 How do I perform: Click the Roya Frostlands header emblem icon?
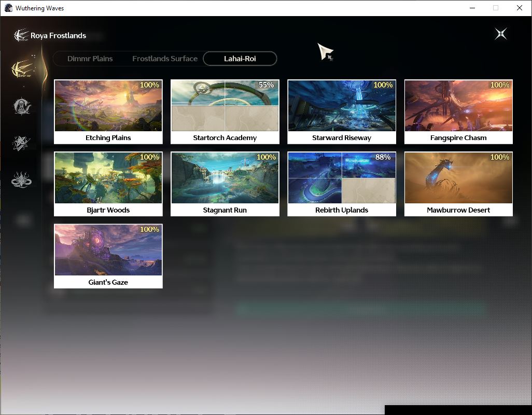click(x=21, y=35)
